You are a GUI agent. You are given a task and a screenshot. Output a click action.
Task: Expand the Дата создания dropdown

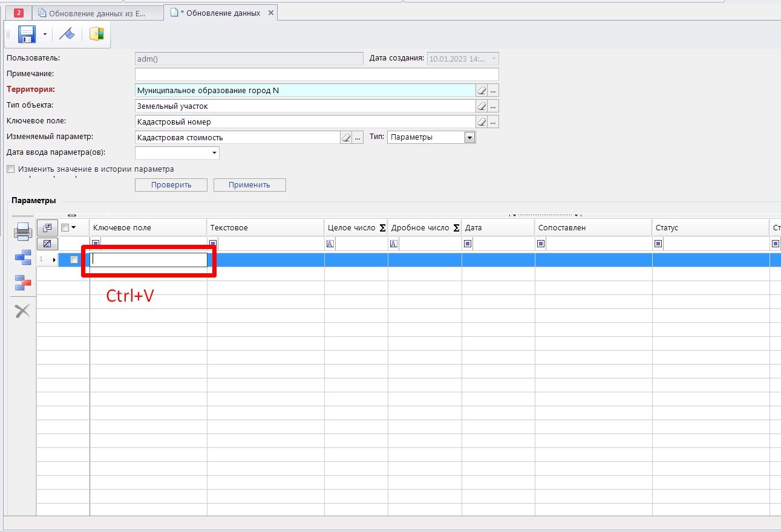494,59
